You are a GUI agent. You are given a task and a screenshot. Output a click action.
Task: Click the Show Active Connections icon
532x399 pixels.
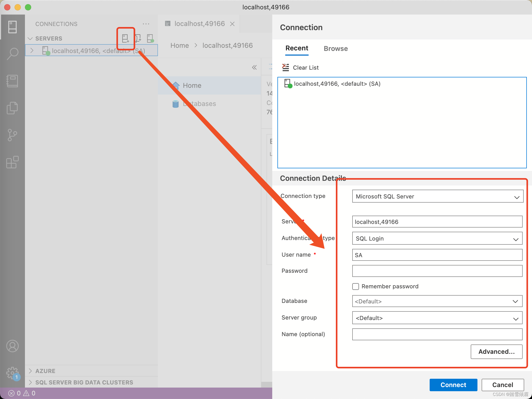[x=150, y=38]
